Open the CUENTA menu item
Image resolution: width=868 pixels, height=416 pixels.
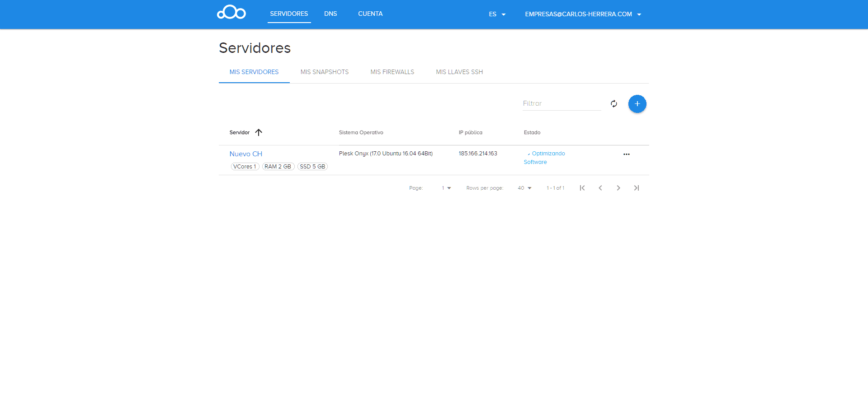(x=370, y=14)
